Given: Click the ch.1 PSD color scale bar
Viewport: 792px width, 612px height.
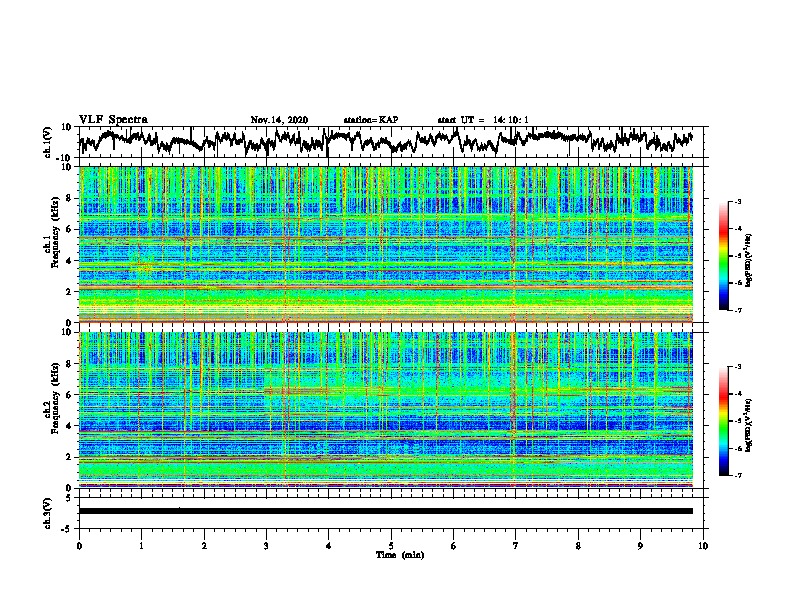Looking at the screenshot, I should tap(723, 256).
